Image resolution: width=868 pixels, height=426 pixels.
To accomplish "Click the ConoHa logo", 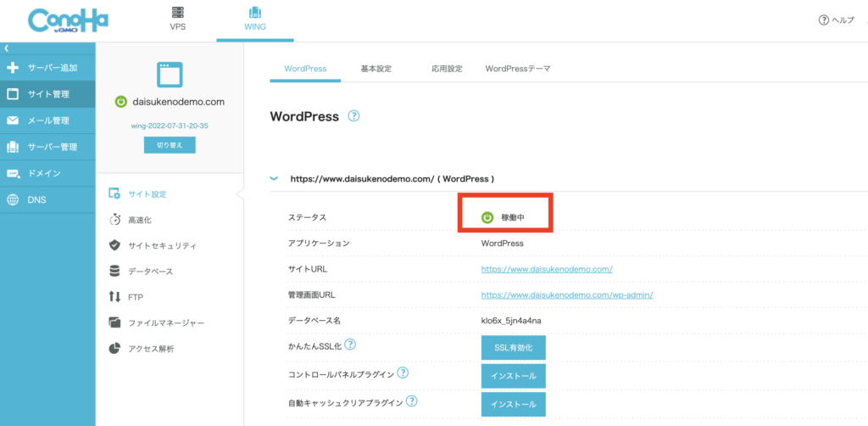I will (x=68, y=21).
